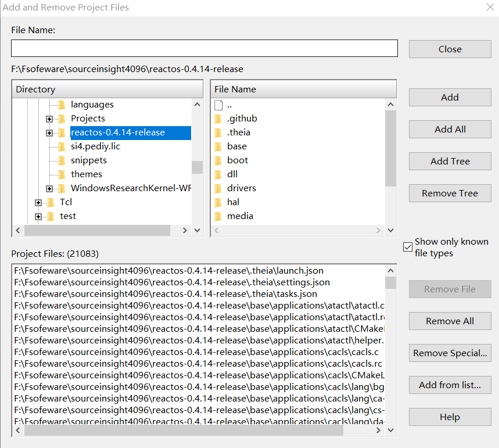Select the atactl\helper project file
The height and width of the screenshot is (448, 499).
point(199,341)
